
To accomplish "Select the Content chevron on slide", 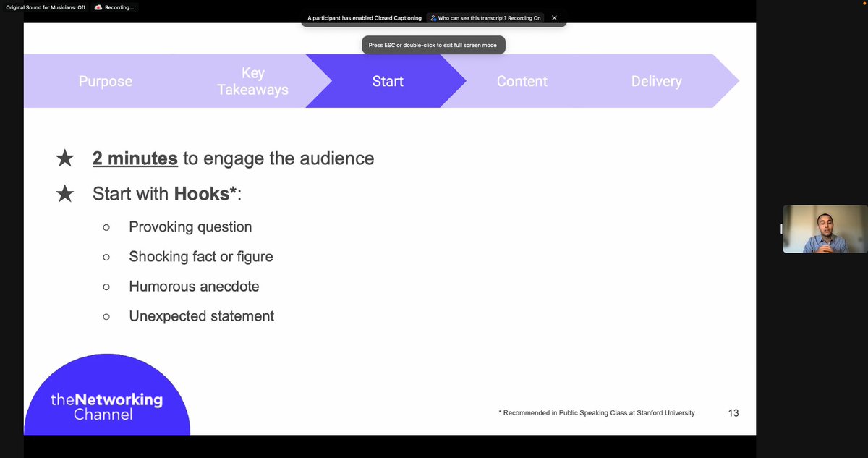I will pyautogui.click(x=522, y=81).
